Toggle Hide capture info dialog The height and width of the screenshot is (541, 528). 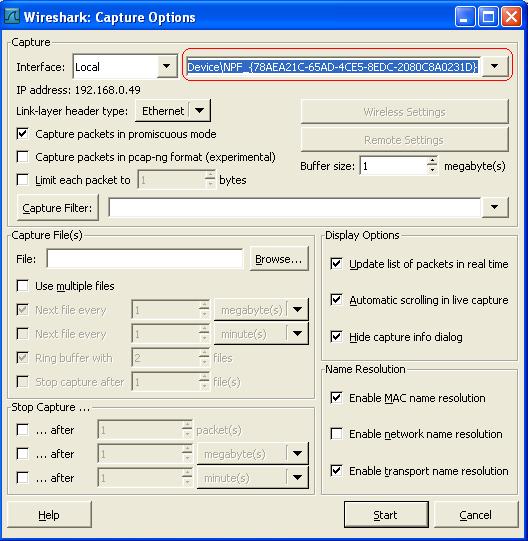[x=336, y=336]
